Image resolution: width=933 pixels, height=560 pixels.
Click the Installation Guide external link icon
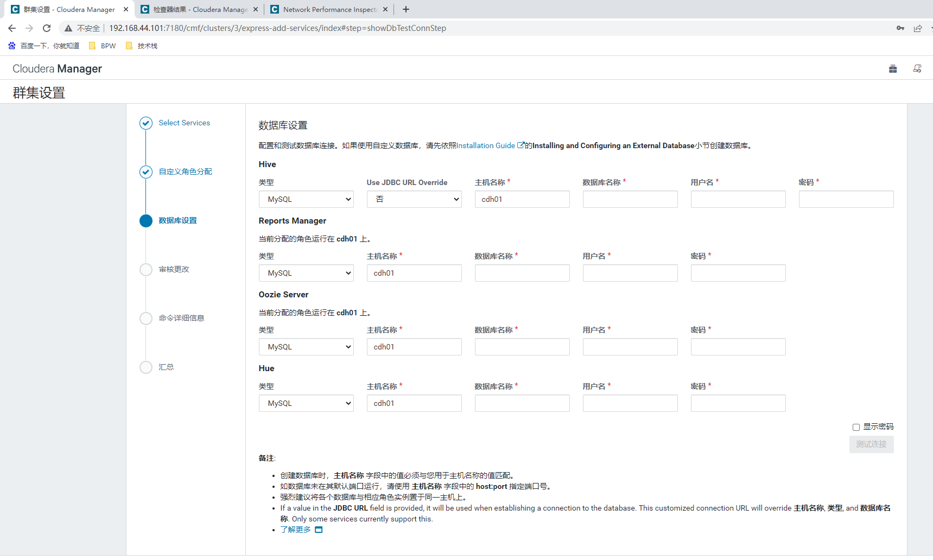pyautogui.click(x=521, y=145)
